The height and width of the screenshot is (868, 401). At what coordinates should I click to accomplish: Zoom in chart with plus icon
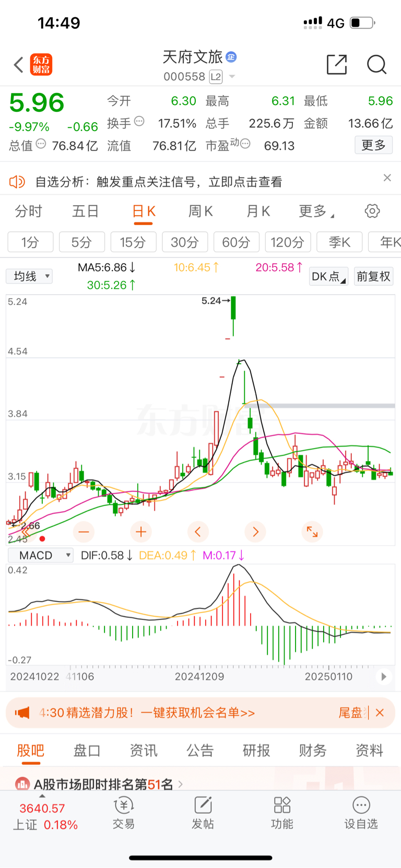[140, 532]
